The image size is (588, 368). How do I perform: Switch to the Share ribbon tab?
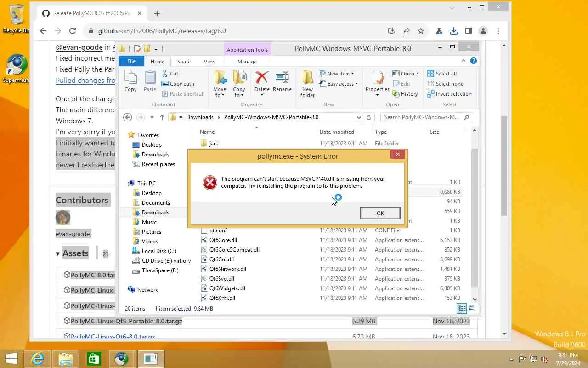tap(184, 61)
